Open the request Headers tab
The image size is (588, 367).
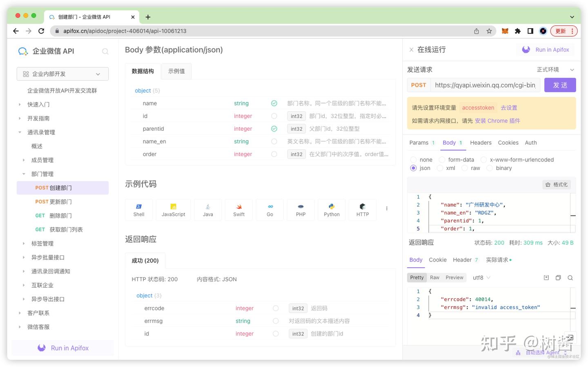(x=481, y=143)
